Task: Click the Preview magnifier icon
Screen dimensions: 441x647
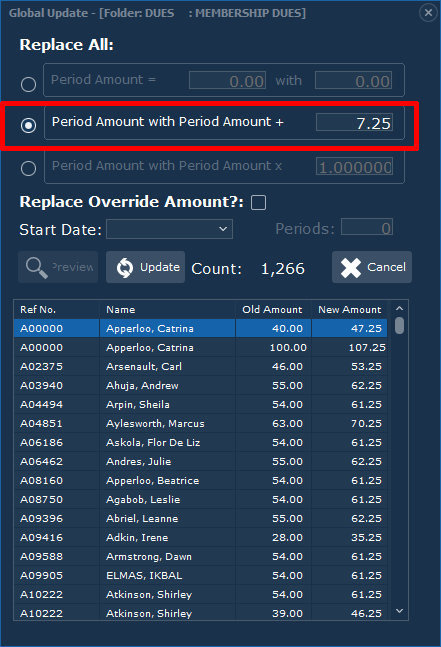Action: click(x=37, y=267)
